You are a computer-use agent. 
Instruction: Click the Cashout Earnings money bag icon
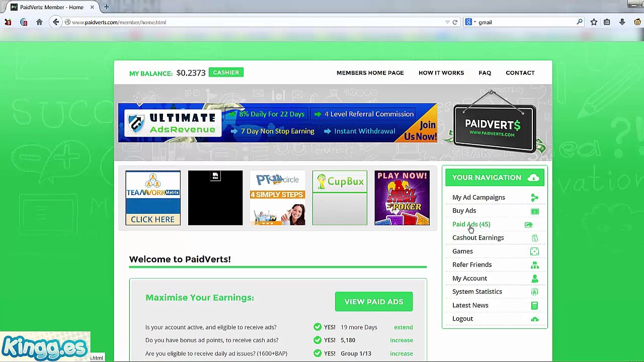click(x=534, y=238)
